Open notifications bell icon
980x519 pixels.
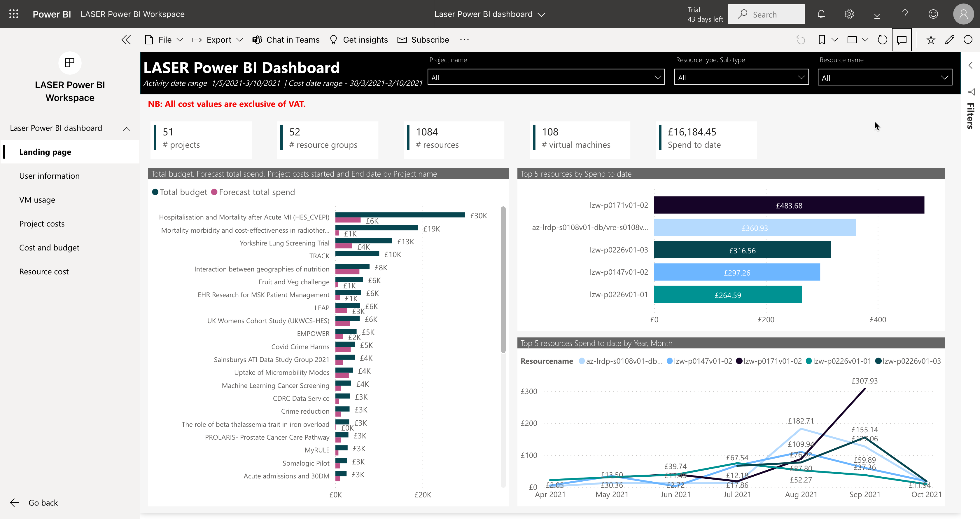coord(821,14)
